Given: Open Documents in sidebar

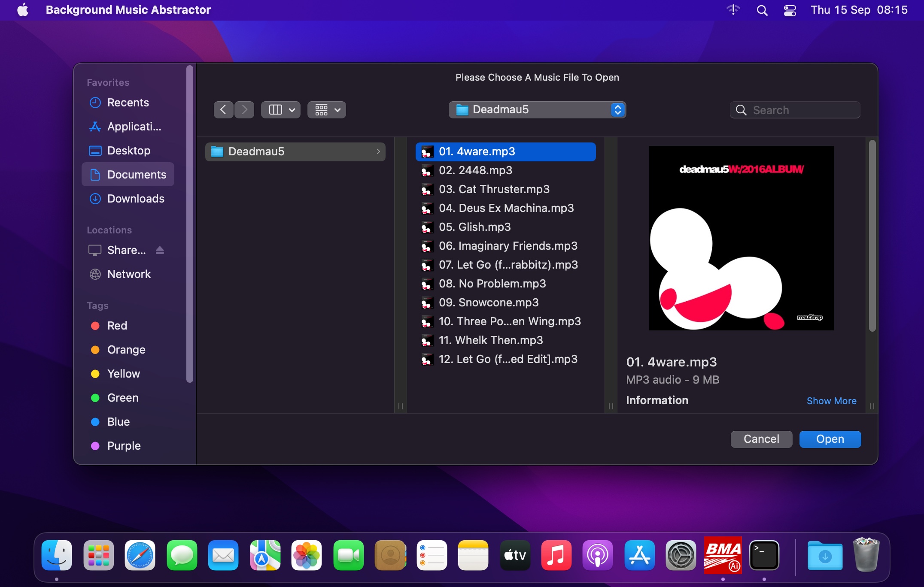Looking at the screenshot, I should pyautogui.click(x=128, y=175).
